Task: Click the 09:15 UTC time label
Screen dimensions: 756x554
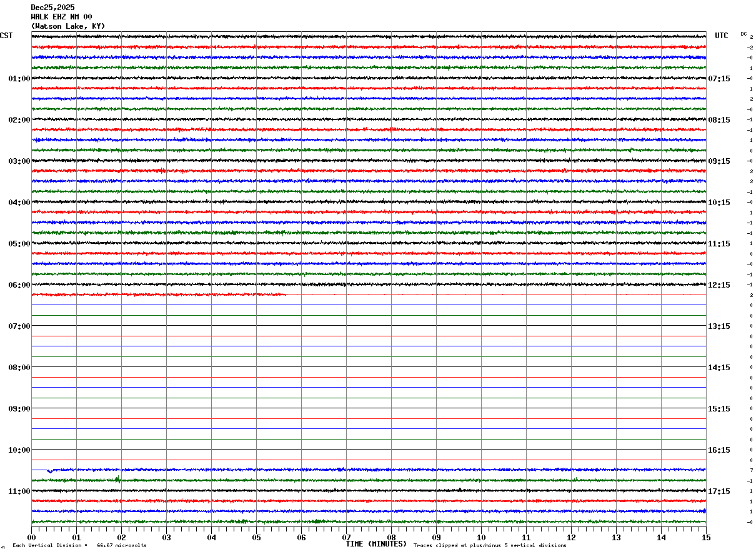Action: point(719,161)
